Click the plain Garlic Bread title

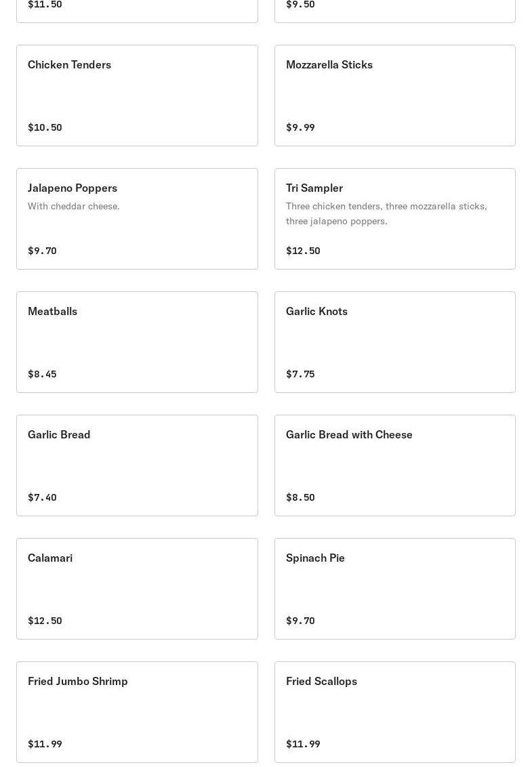click(59, 434)
